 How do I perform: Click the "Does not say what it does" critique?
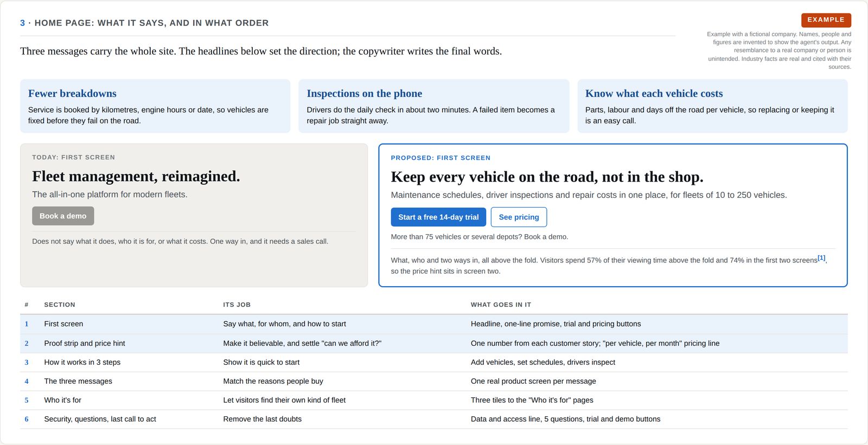click(180, 241)
